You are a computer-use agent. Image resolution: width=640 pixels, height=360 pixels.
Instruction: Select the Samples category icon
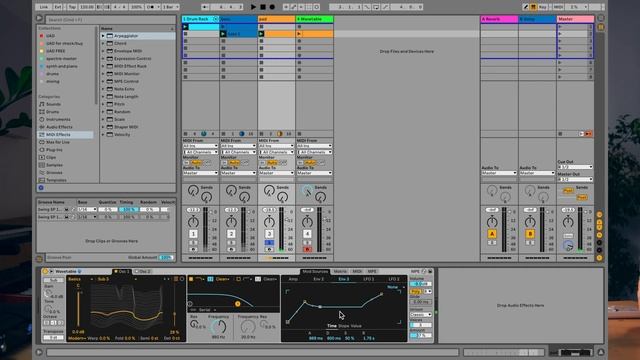[42, 165]
